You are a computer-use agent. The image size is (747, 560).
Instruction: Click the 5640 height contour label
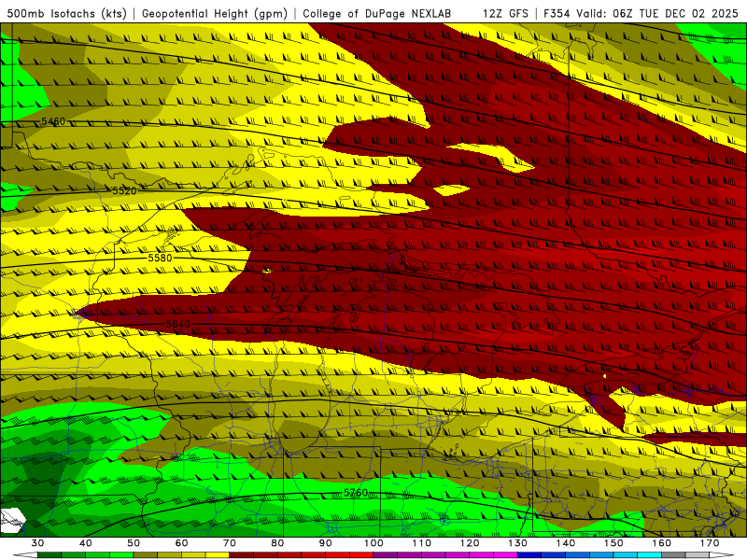point(177,324)
